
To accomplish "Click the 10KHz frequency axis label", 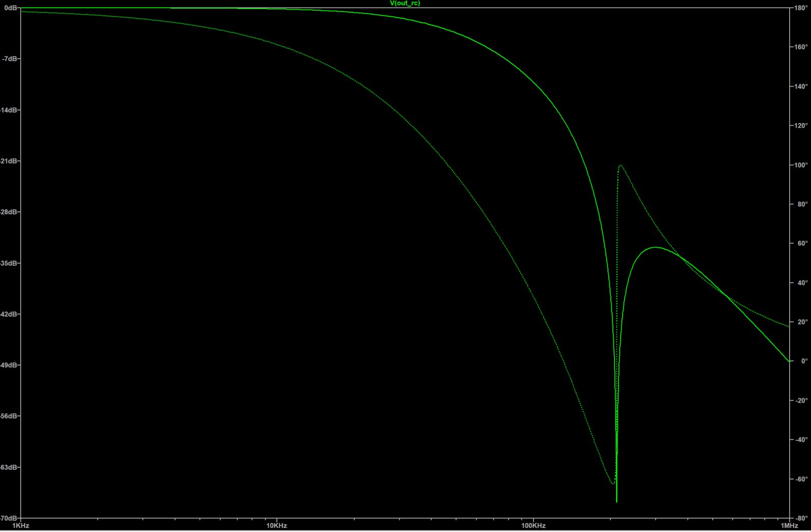I will click(277, 525).
